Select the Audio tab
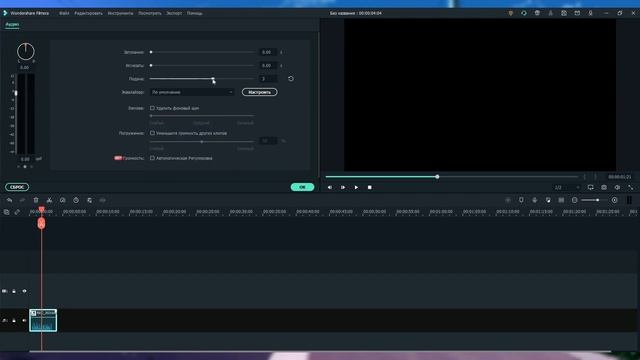 coord(12,24)
